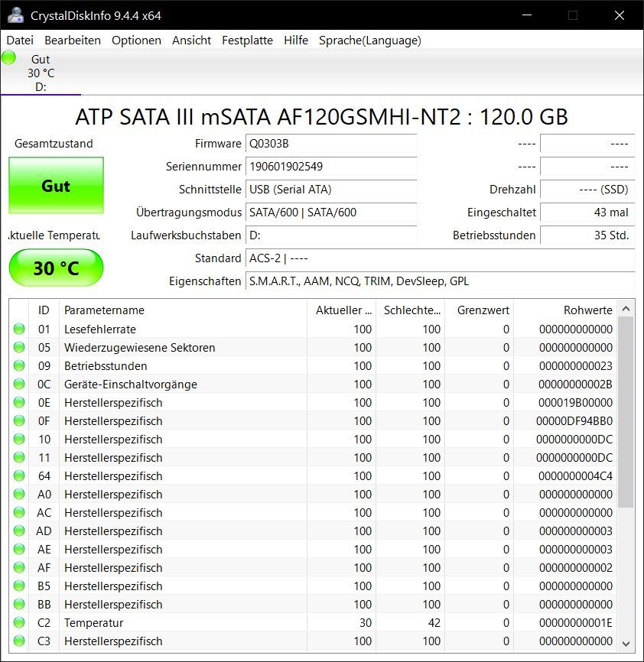
Task: Click status dot of ID 11 row
Action: coord(19,457)
